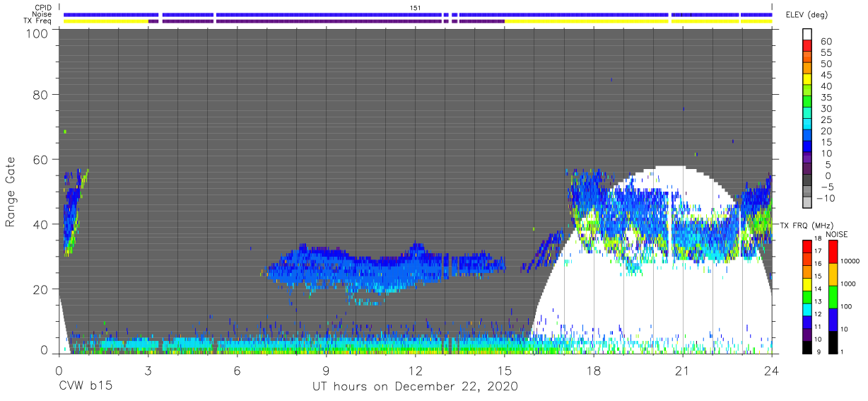Click the x-axis tick label 15
Image resolution: width=868 pixels, height=401 pixels.
click(504, 370)
